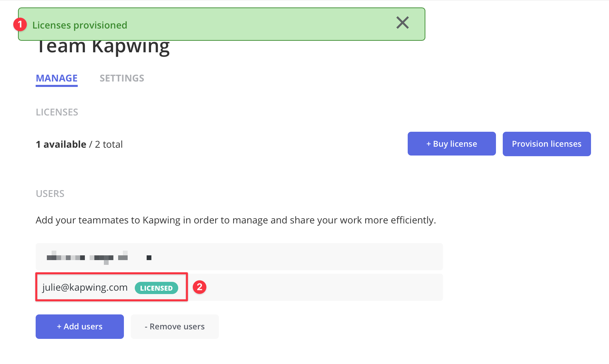Click the 1 available license count

(x=61, y=145)
